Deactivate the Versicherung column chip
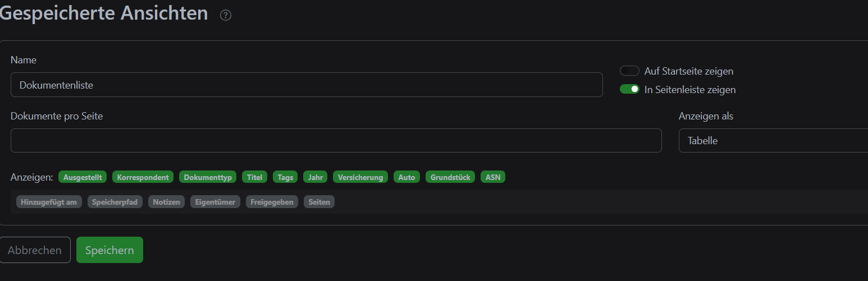 [360, 177]
